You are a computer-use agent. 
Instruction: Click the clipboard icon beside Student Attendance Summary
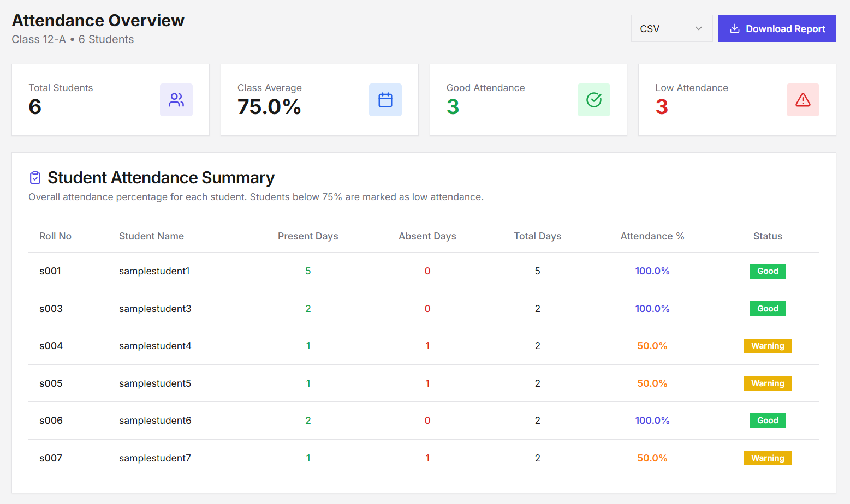coord(34,177)
